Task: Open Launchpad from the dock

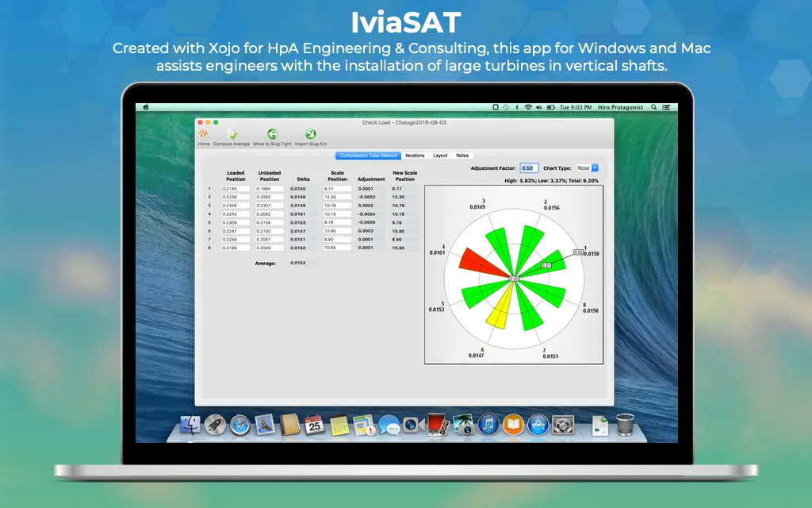Action: [215, 425]
